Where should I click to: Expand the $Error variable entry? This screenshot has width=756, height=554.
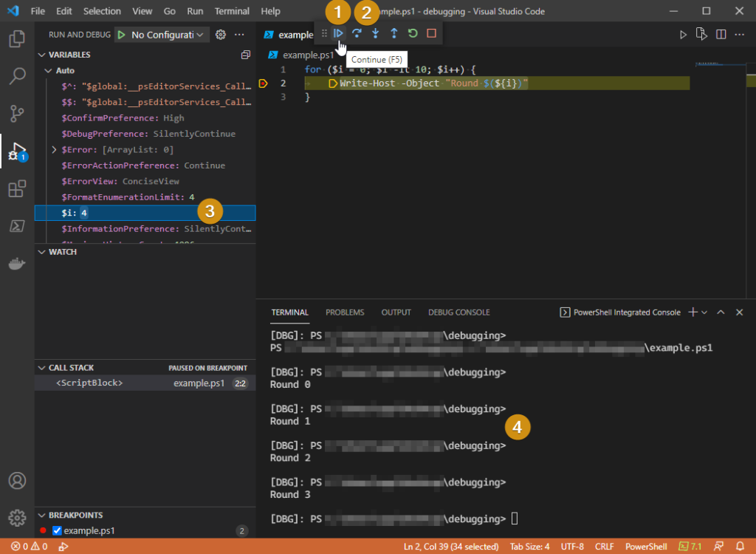point(52,149)
